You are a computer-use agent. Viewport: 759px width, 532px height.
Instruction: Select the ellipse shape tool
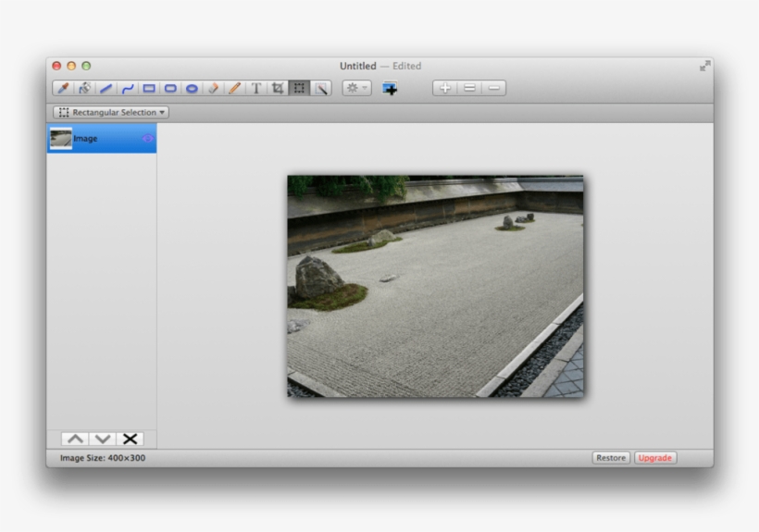coord(192,89)
